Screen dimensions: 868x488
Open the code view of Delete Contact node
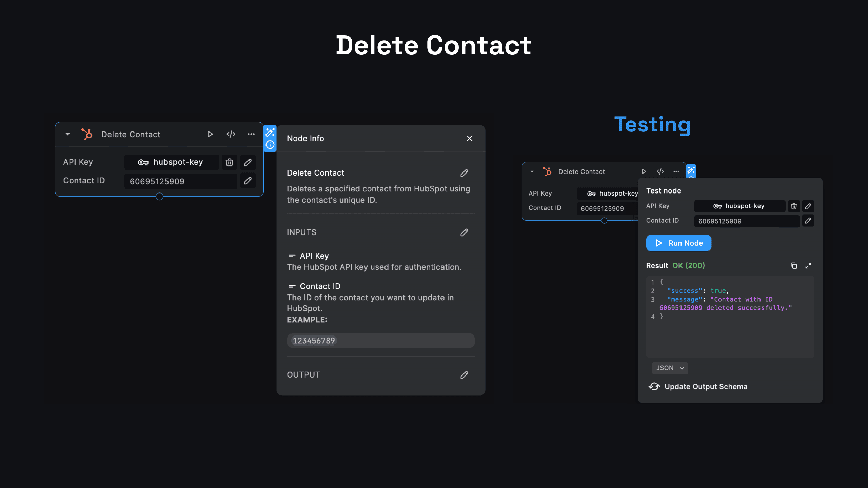click(231, 134)
